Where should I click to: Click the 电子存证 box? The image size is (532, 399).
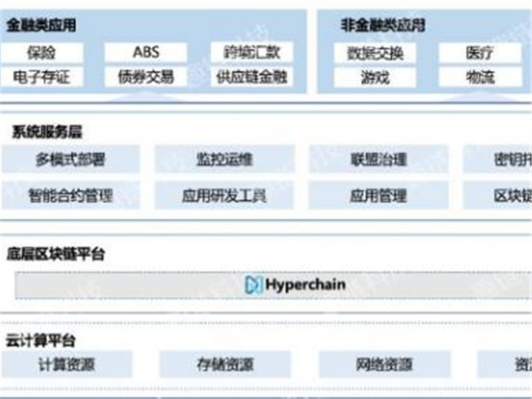pos(41,77)
